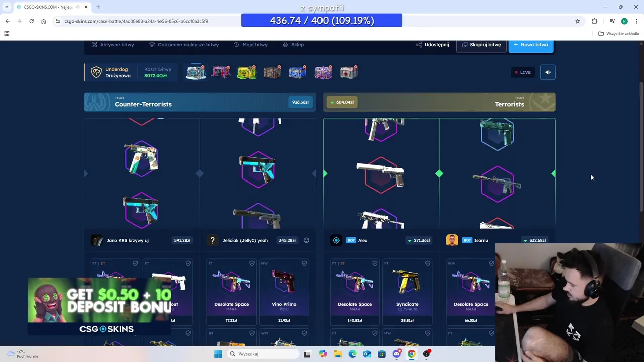
Task: Open the Vino Primo P250 item card
Action: pos(284,292)
